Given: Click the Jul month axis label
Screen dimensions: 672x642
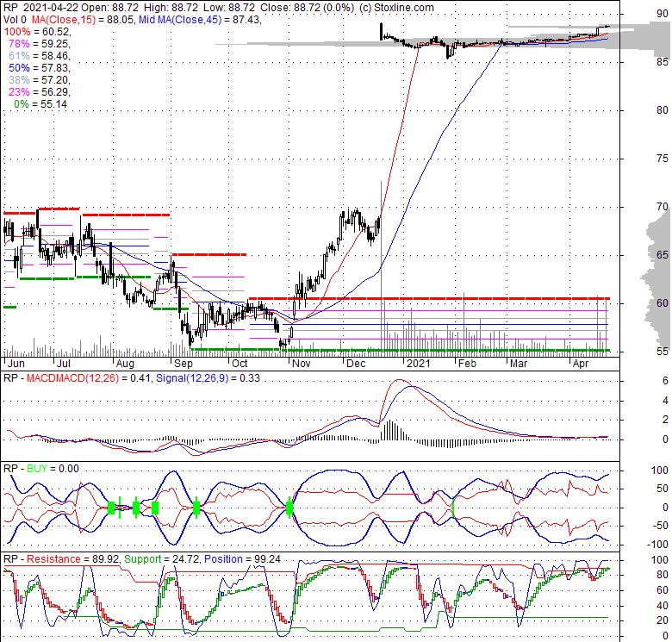Looking at the screenshot, I should (64, 364).
